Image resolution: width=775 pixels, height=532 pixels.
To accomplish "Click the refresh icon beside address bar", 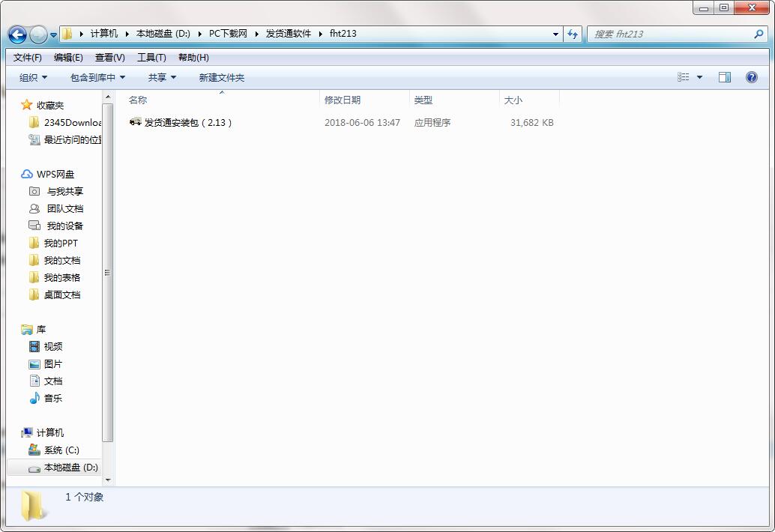I will pos(571,34).
